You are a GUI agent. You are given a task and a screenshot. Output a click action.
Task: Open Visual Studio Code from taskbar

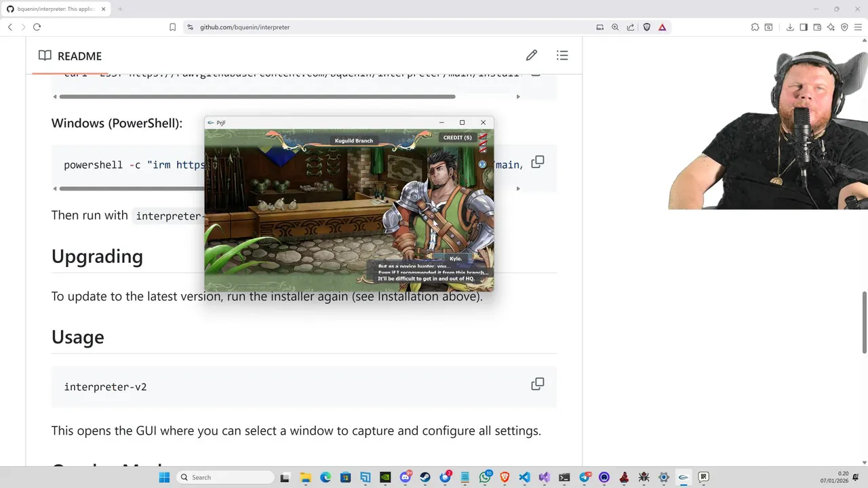click(x=524, y=477)
